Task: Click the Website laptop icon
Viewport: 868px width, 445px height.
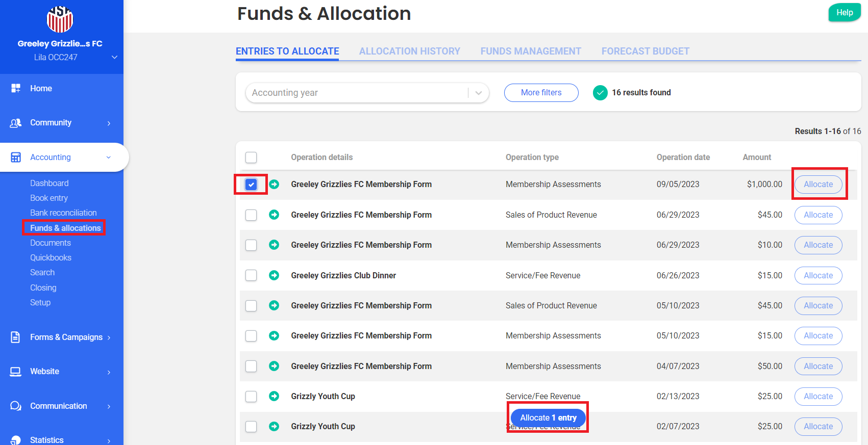Action: pyautogui.click(x=16, y=372)
